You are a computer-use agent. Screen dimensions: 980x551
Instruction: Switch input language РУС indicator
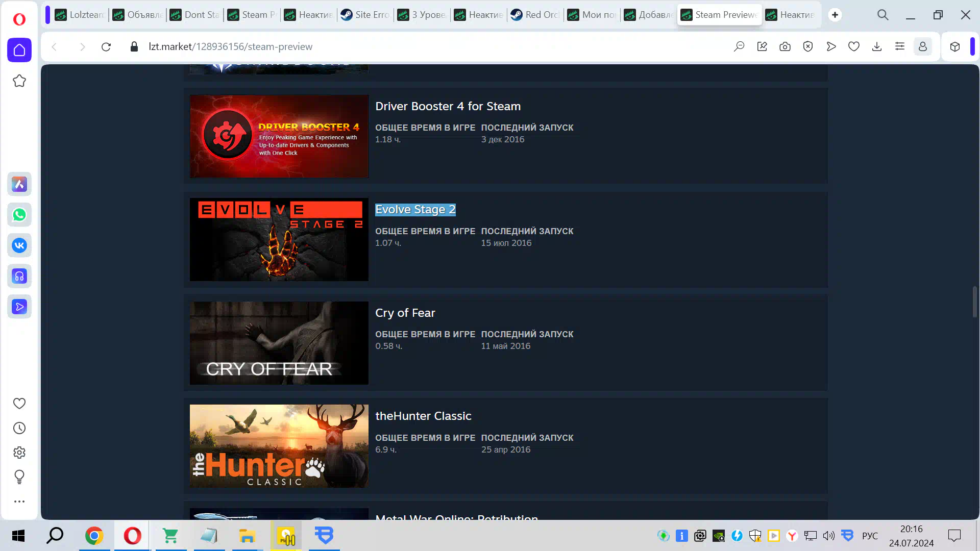tap(870, 536)
